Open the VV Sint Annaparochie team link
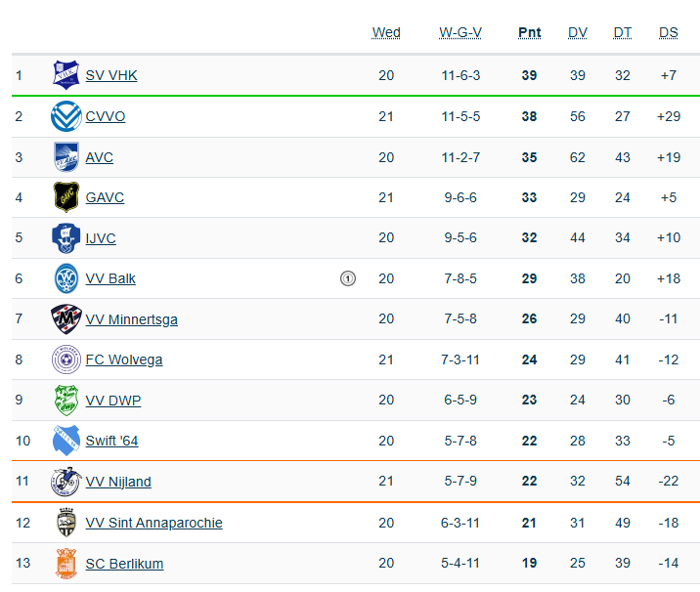Screen dimensions: 700x592 click(153, 523)
